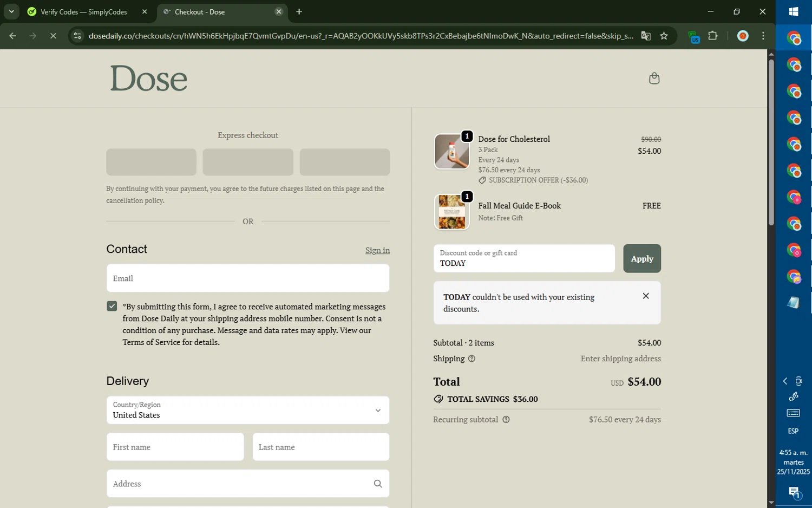Image resolution: width=812 pixels, height=508 pixels.
Task: Click the recurring subtotal info icon
Action: coord(506,420)
